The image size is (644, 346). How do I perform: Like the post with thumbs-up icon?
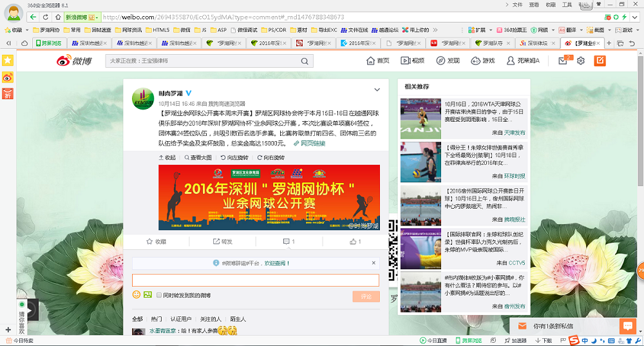pyautogui.click(x=354, y=242)
